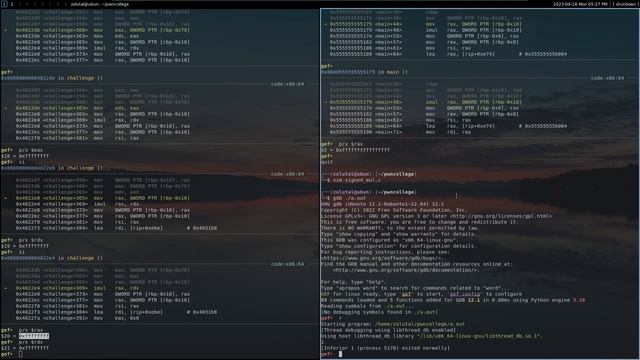640x360 pixels.
Task: Click the code:x86:64 label in right pane
Action: [x=607, y=78]
